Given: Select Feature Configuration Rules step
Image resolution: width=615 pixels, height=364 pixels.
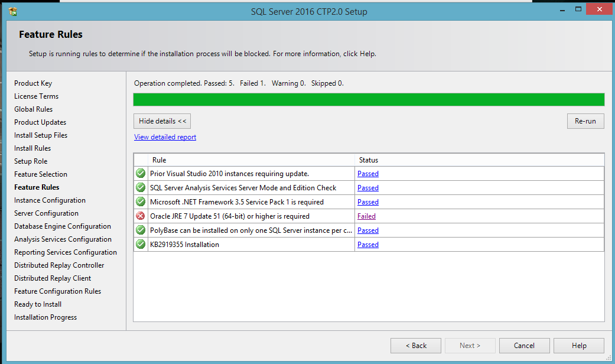Looking at the screenshot, I should tap(58, 291).
